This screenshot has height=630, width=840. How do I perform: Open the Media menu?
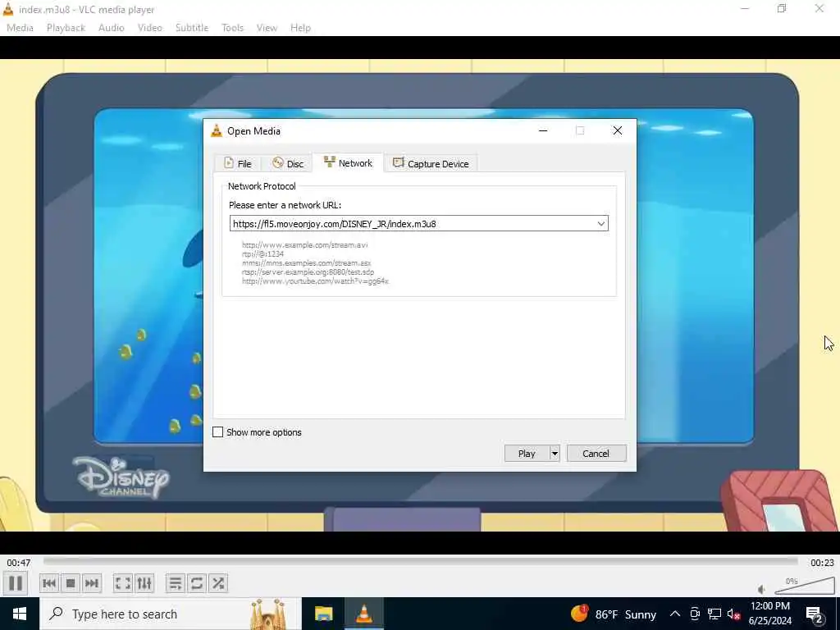pyautogui.click(x=20, y=28)
